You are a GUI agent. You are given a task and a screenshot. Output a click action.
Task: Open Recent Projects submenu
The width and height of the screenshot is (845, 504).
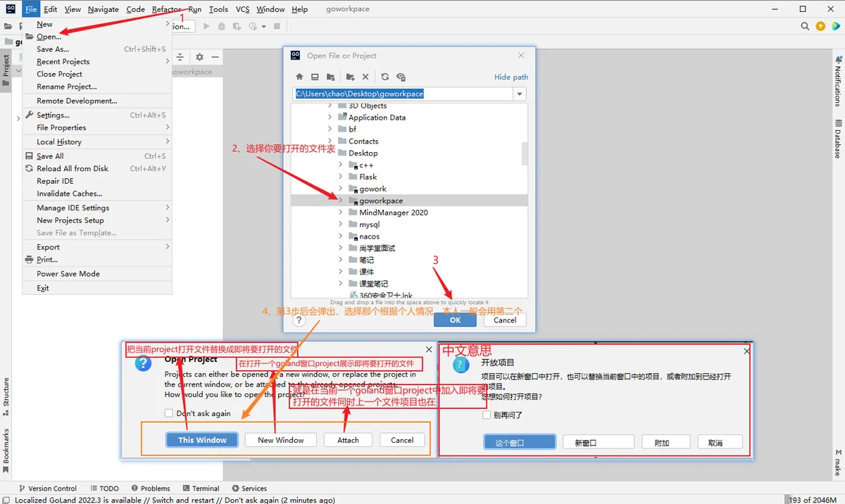tap(97, 61)
